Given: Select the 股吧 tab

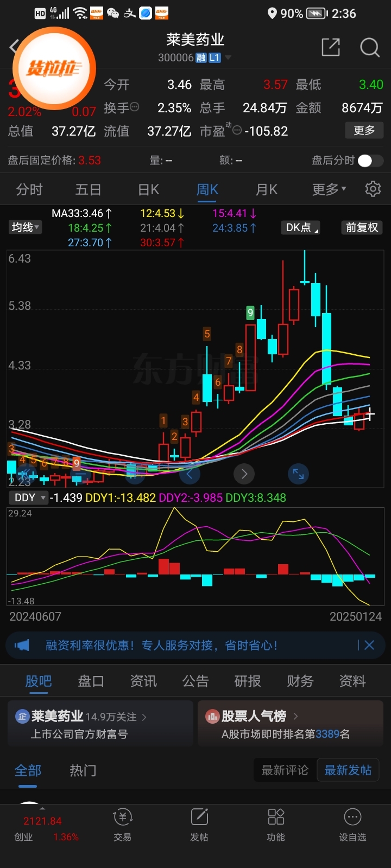Looking at the screenshot, I should click(x=39, y=681).
